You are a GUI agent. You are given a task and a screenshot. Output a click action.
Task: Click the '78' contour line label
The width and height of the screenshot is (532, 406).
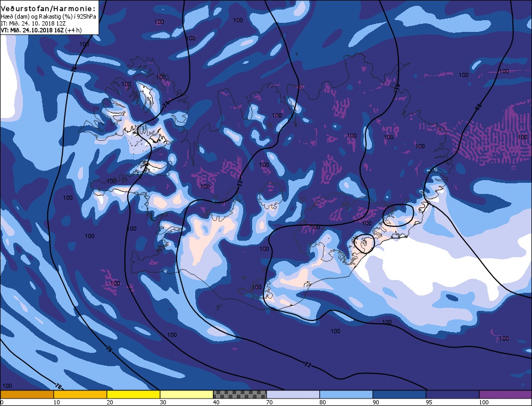[58, 386]
